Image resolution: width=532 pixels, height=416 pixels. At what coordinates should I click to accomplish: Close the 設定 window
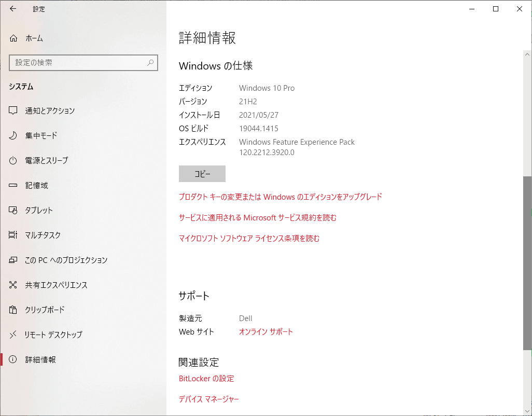coord(519,9)
